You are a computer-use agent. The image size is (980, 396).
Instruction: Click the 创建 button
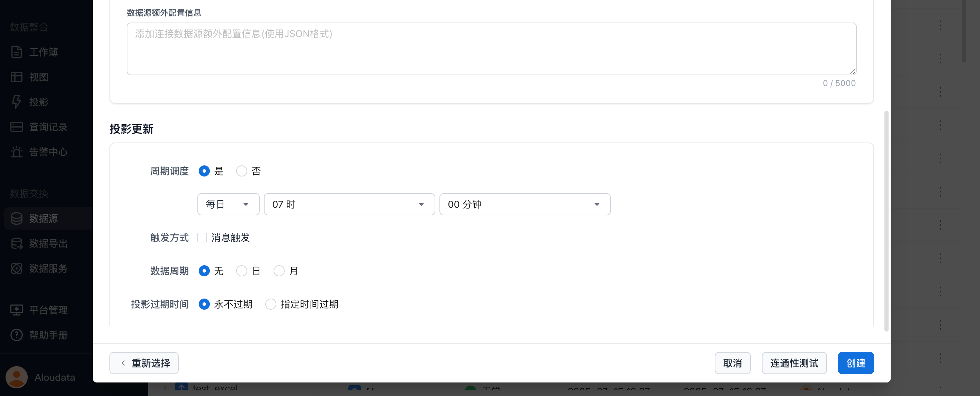[x=855, y=363]
